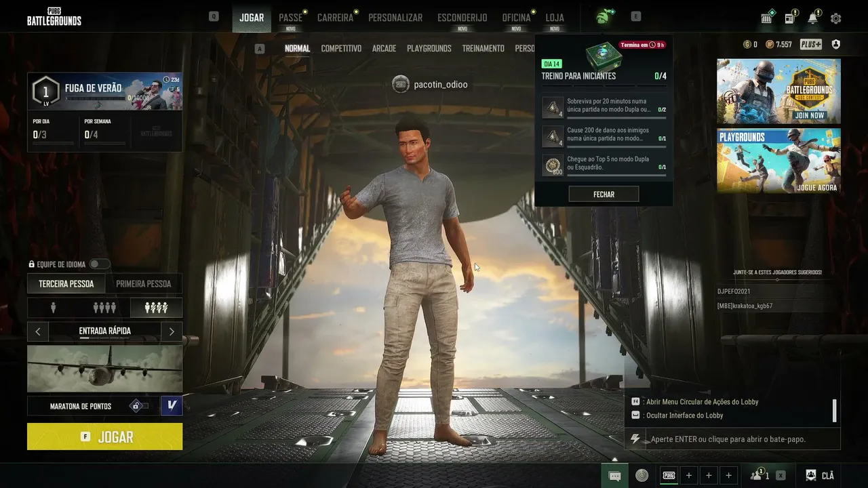Open the Esconderijo tab
Viewport: 868px width, 488px height.
tap(462, 18)
